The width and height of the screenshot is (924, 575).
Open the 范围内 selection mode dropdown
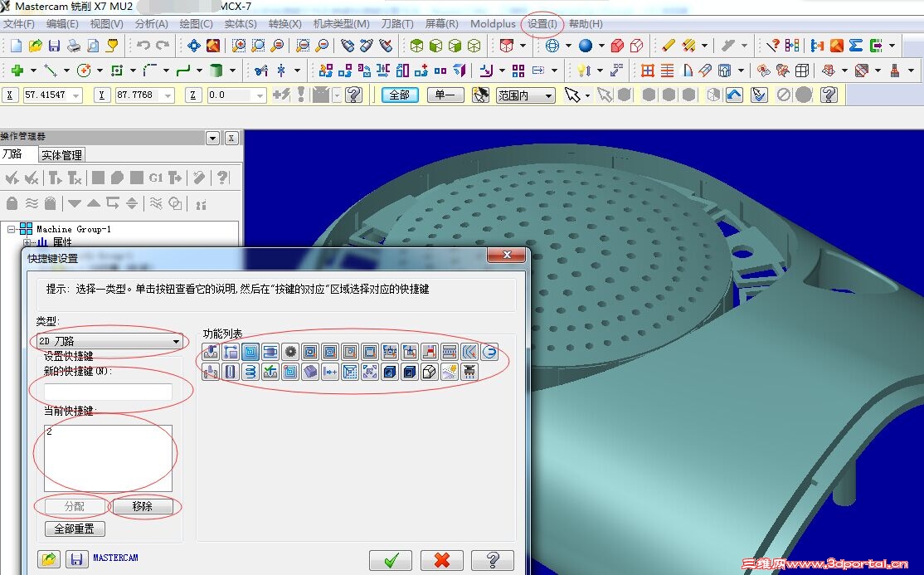(x=526, y=95)
